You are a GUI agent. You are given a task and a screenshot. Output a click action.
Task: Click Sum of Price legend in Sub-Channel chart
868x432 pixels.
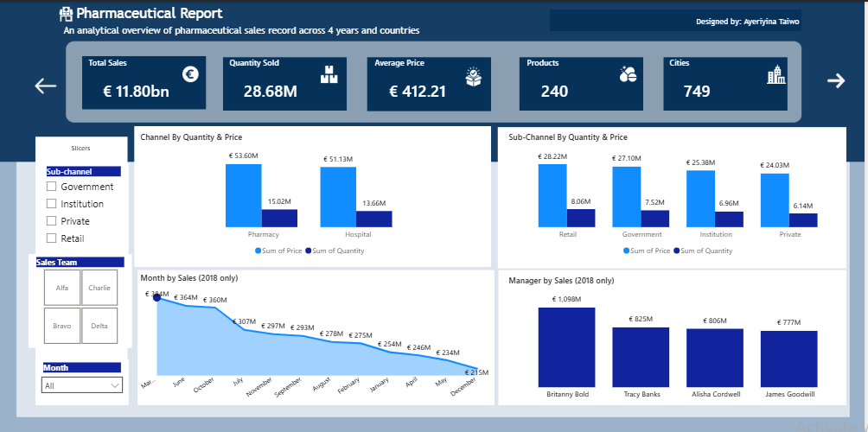tap(647, 251)
